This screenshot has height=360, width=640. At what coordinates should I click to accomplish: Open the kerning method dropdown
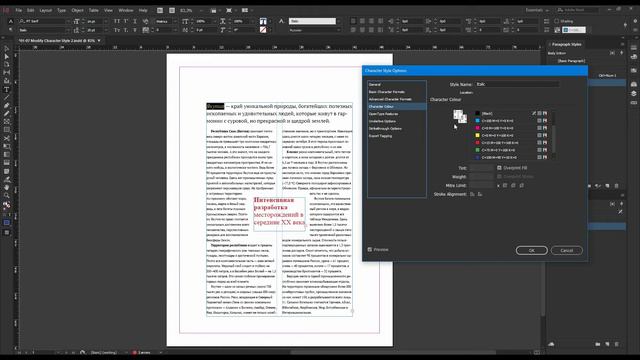[175, 21]
